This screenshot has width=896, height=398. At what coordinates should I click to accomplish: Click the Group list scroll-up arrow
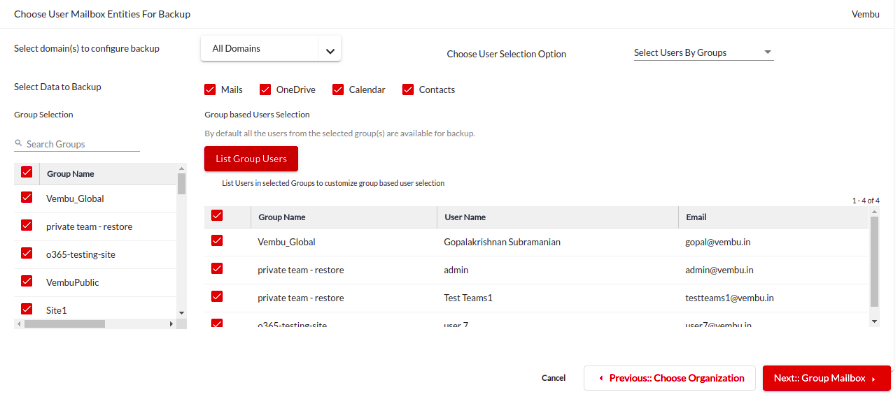tap(182, 168)
